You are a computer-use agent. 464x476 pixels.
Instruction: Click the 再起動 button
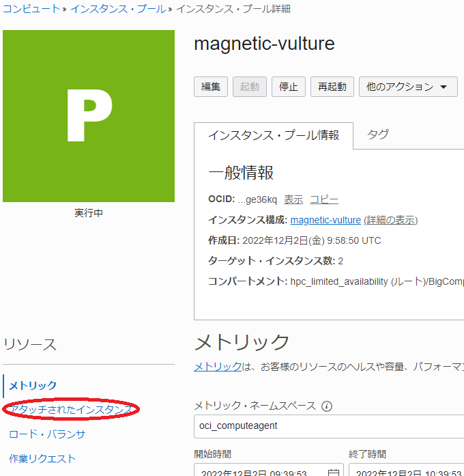click(x=332, y=87)
